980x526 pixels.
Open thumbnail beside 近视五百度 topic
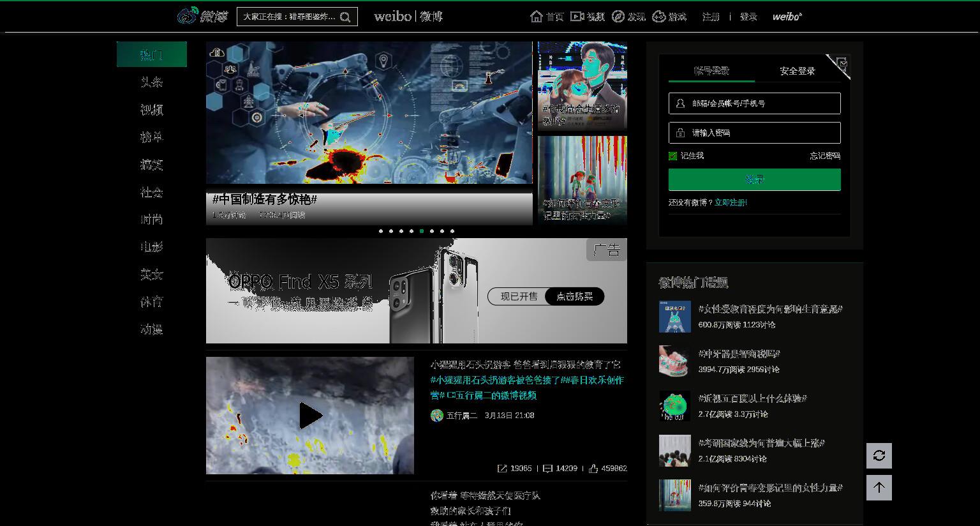pos(675,406)
